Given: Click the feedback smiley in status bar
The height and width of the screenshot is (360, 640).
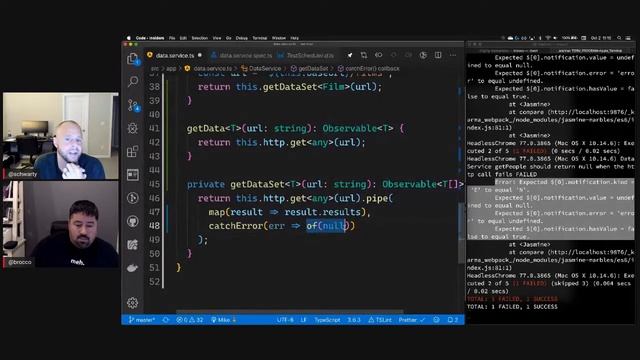Looking at the screenshot, I should (x=436, y=320).
